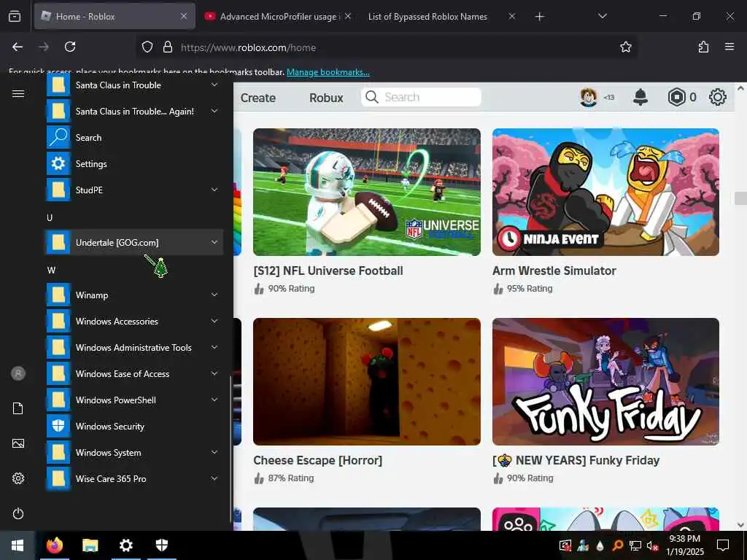Open the Robux balance icon
The width and height of the screenshot is (747, 560).
pyautogui.click(x=676, y=97)
